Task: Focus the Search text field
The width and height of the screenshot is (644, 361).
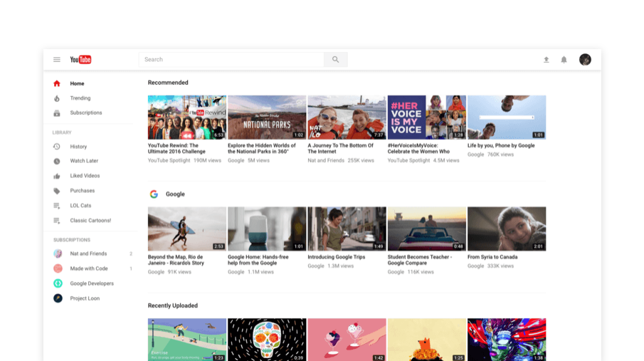Action: [x=232, y=60]
